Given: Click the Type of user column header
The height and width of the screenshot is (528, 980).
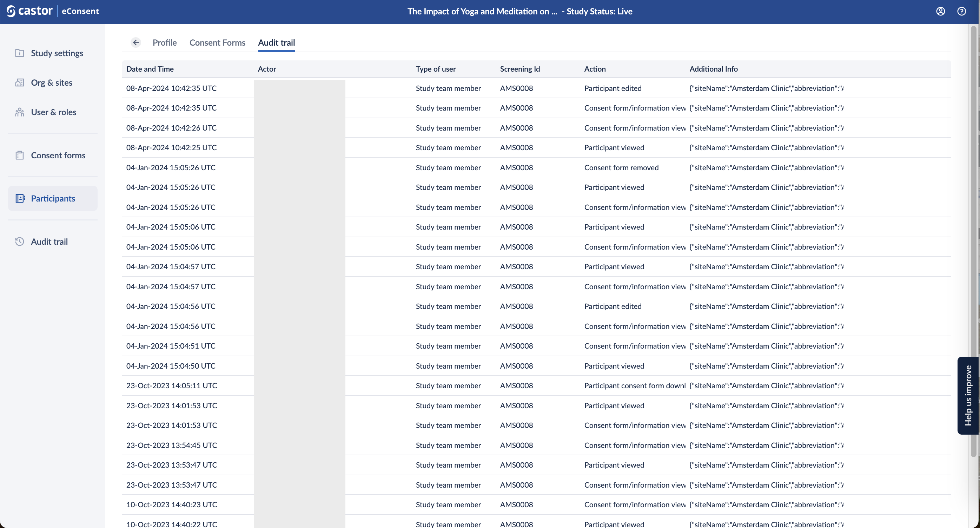Looking at the screenshot, I should [x=436, y=69].
